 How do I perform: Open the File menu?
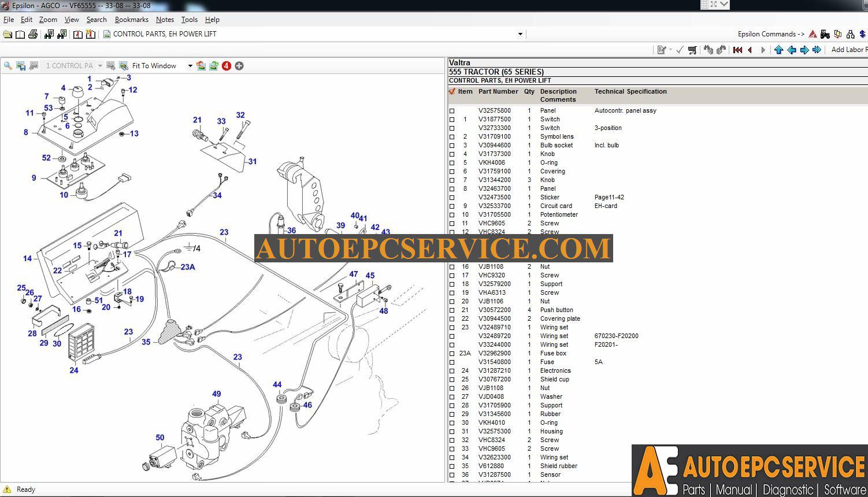(9, 20)
